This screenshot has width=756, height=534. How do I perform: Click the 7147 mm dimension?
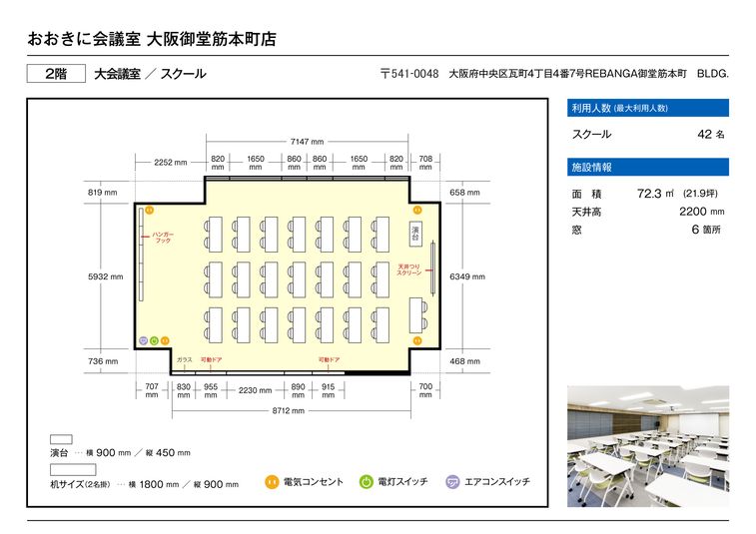point(307,142)
